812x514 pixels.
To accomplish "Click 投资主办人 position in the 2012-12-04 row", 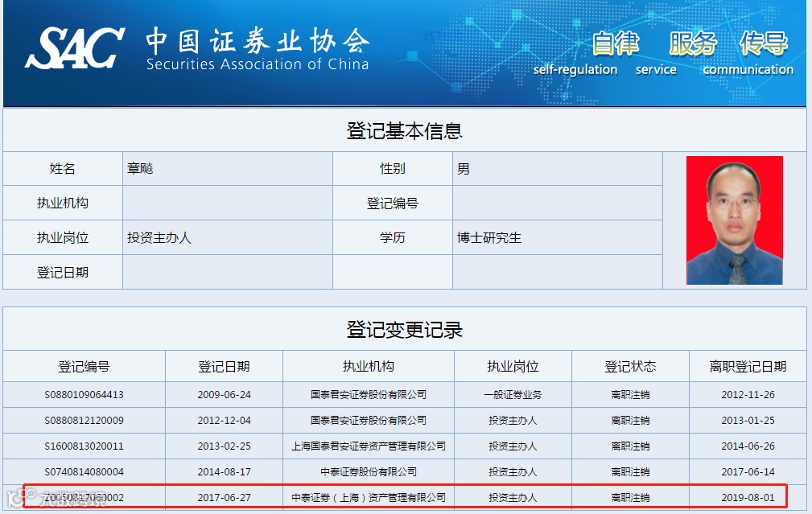I will point(513,421).
